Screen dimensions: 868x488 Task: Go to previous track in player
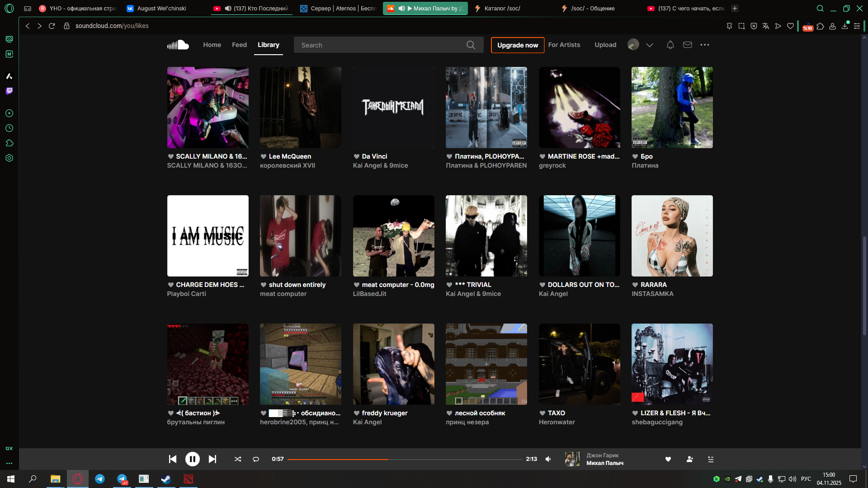(x=173, y=459)
